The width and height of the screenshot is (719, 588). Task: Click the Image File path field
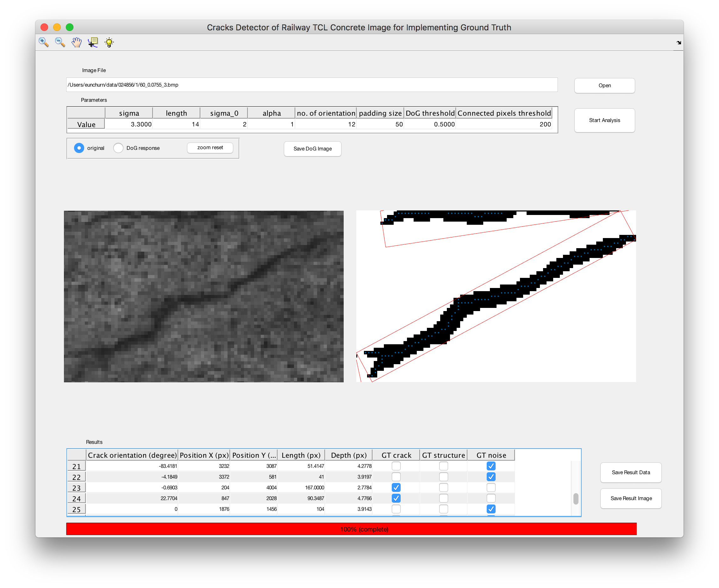coord(312,85)
